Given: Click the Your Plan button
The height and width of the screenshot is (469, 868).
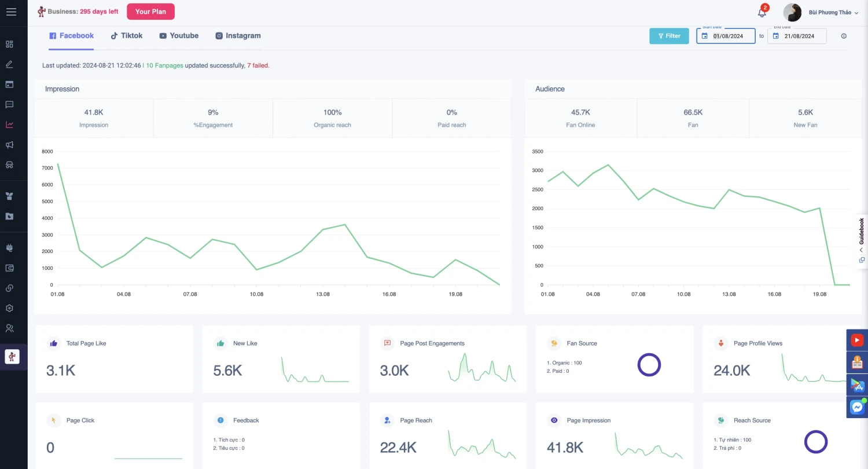Looking at the screenshot, I should 150,12.
